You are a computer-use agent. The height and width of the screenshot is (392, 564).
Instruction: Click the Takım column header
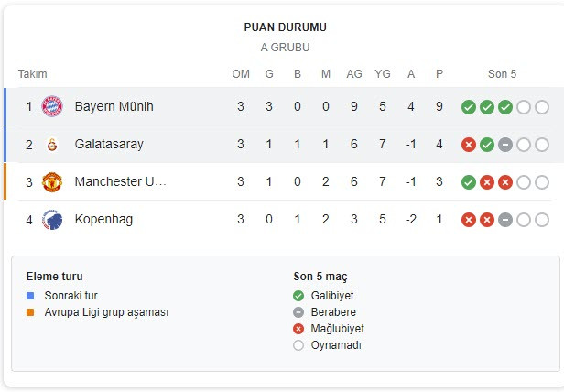coord(32,74)
